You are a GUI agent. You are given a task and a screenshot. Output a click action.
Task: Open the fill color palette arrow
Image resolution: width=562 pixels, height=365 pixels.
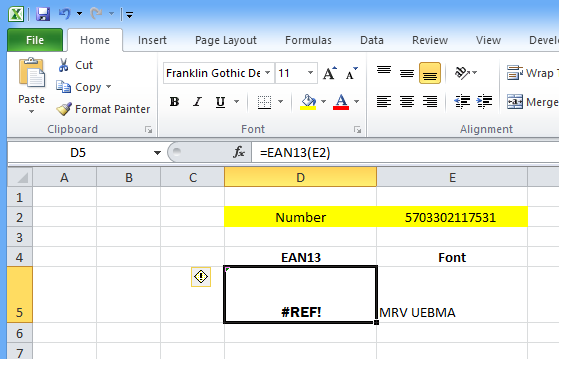click(324, 102)
